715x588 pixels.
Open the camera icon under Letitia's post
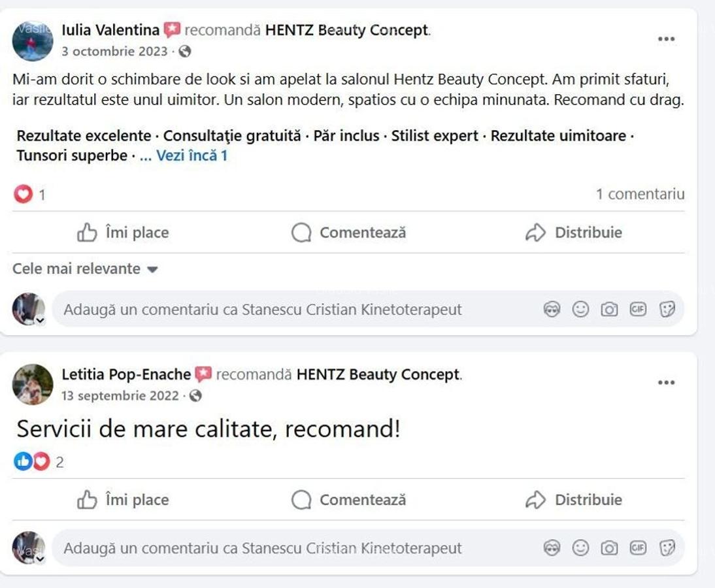tap(608, 547)
